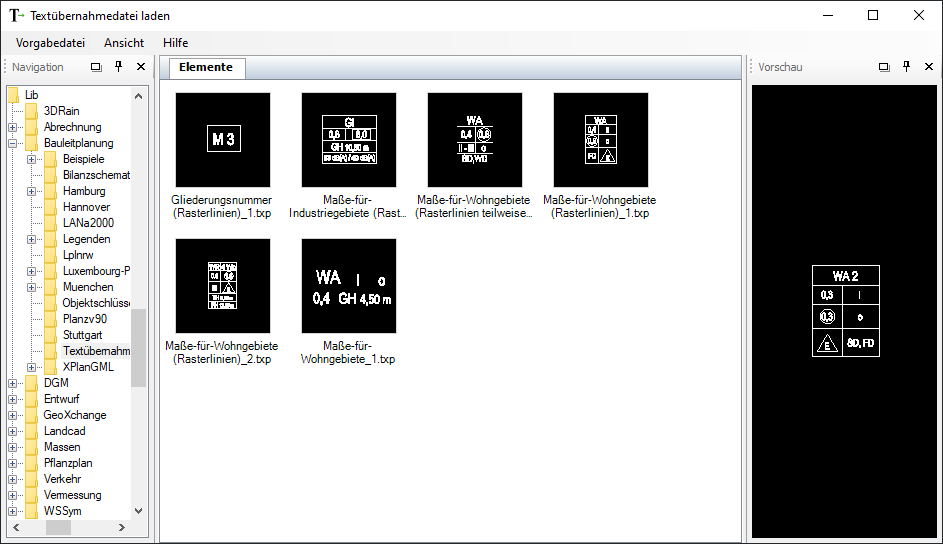Screen dimensions: 943x544
Task: Float the Vorschau panel window icon
Action: (884, 67)
